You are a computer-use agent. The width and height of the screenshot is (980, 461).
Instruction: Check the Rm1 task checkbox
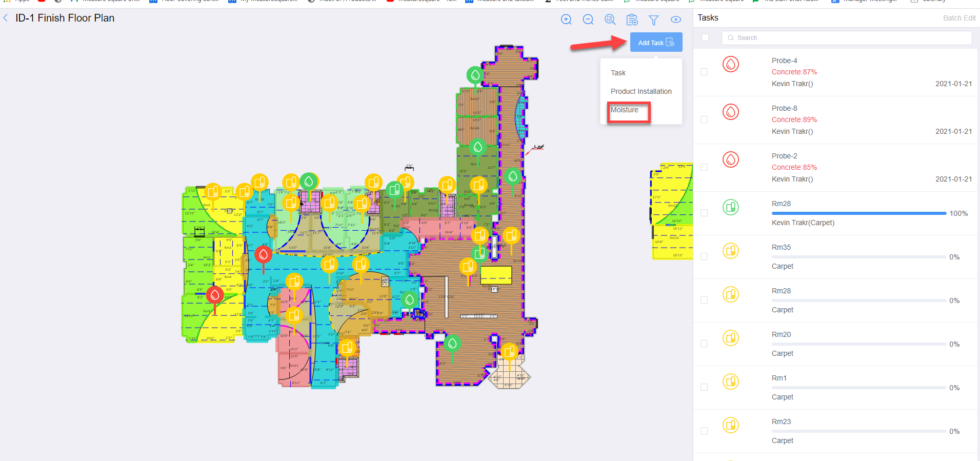[x=704, y=387]
